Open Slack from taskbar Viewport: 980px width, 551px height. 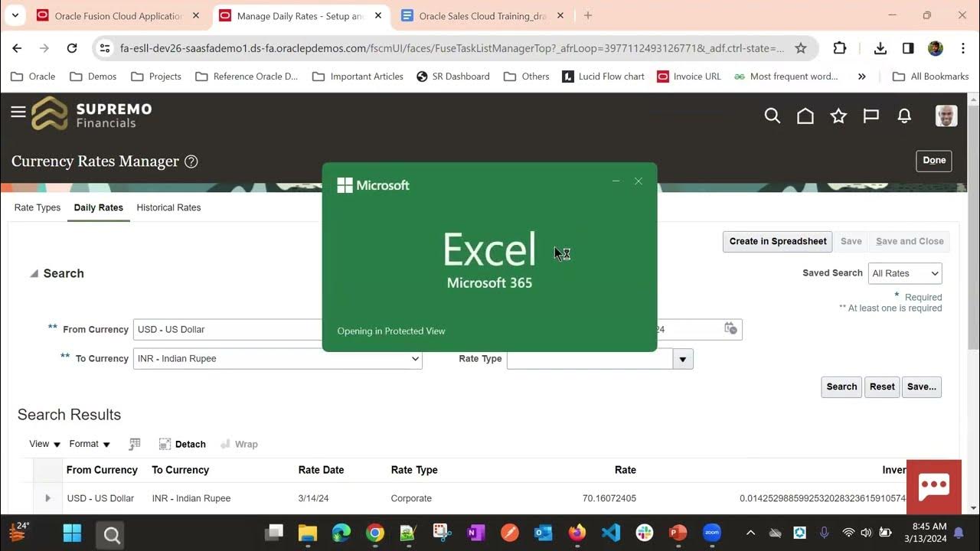click(644, 533)
